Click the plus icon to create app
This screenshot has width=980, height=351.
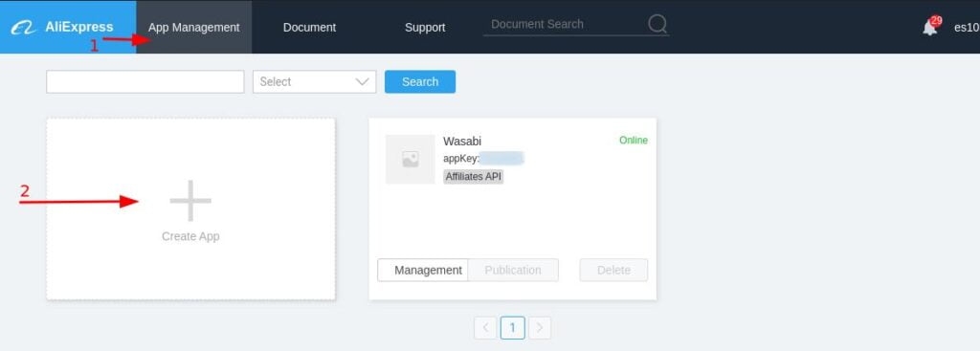click(x=190, y=201)
